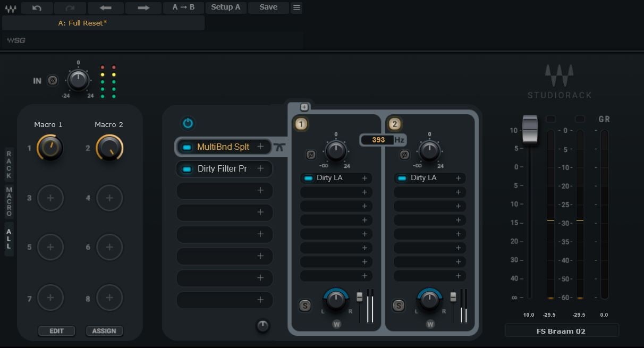
Task: Click the band 2 width W icon
Action: click(x=430, y=324)
